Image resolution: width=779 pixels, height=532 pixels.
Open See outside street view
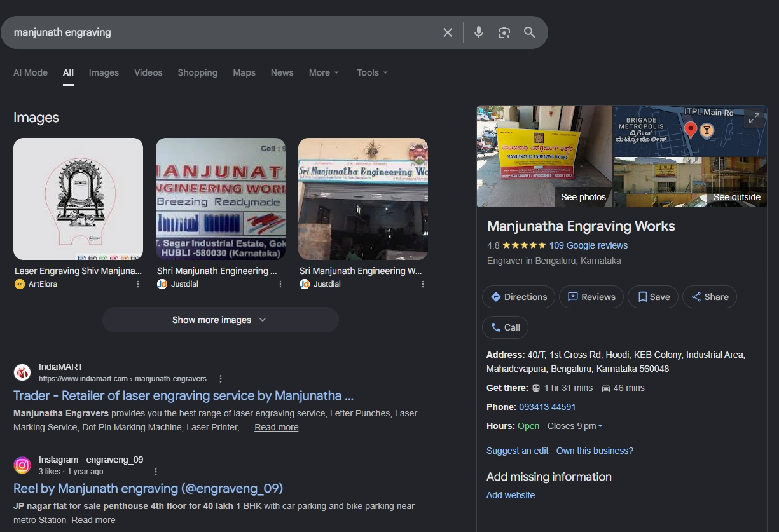690,182
